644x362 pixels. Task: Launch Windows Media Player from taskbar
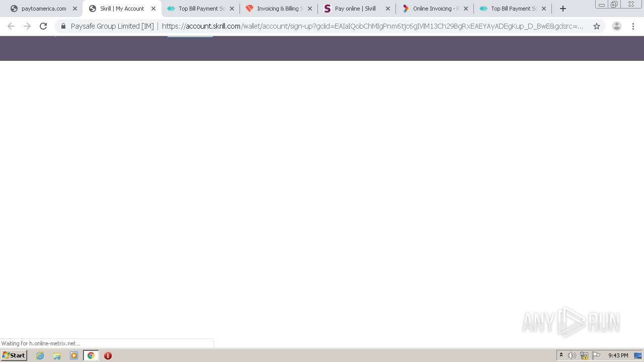coord(74,355)
